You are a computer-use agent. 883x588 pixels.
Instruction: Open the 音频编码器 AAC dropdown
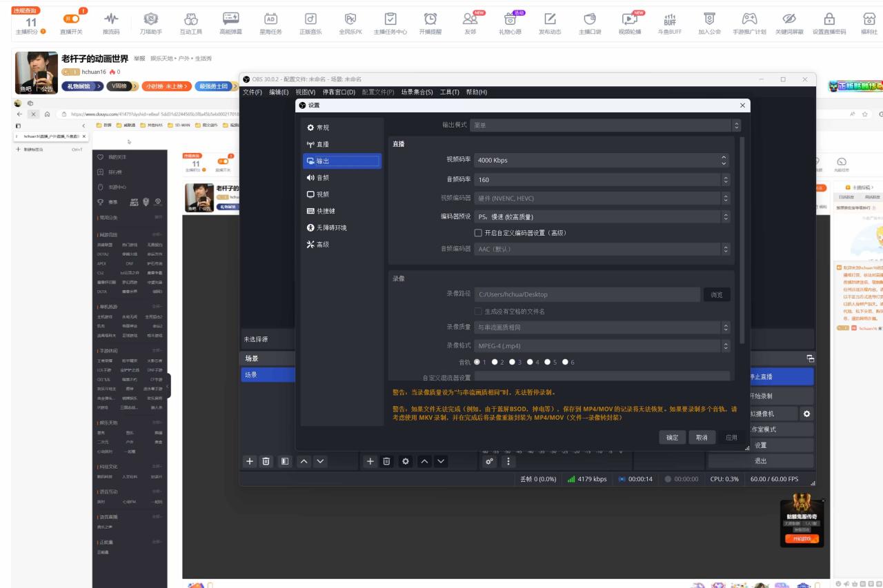[x=602, y=249]
